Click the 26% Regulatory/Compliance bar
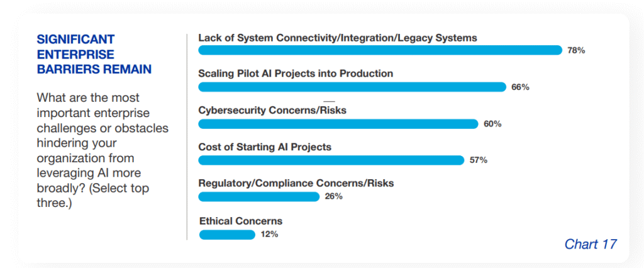 point(259,197)
